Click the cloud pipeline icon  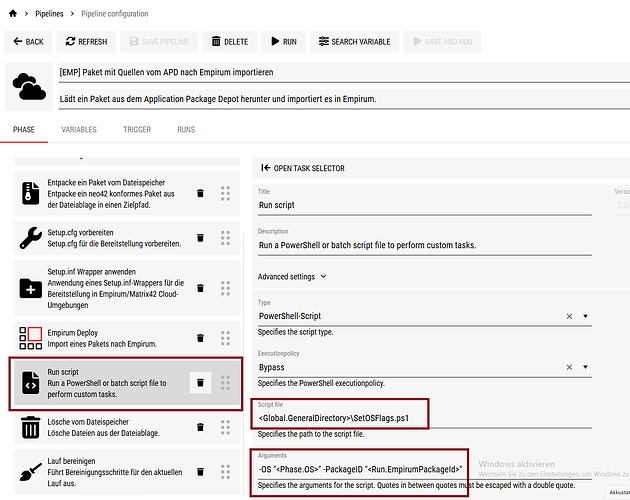point(30,87)
